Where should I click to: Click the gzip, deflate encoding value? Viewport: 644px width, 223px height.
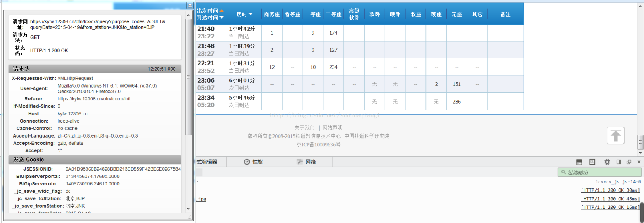coord(70,143)
